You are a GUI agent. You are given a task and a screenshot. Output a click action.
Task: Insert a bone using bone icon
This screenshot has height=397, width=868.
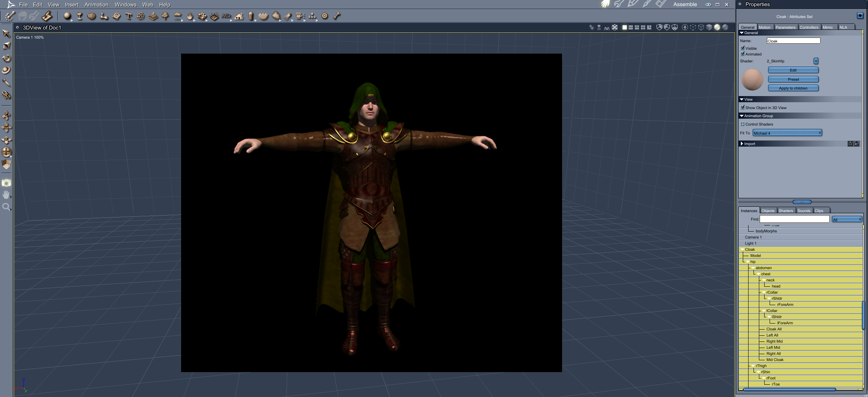[x=337, y=16]
